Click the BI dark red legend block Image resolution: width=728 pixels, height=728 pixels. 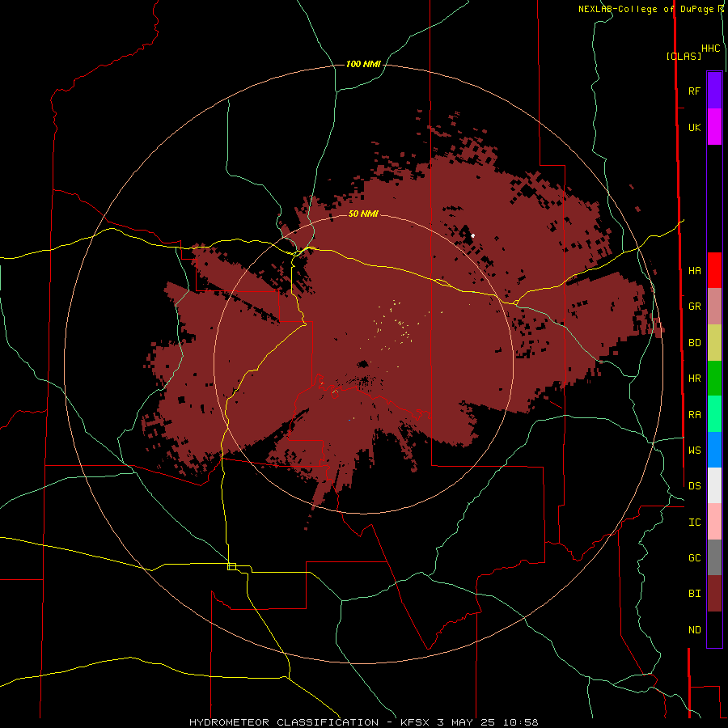[714, 594]
